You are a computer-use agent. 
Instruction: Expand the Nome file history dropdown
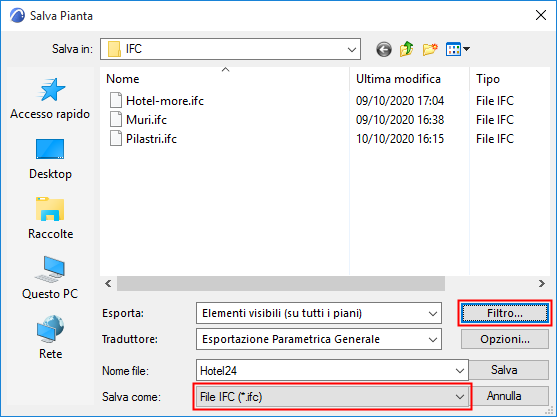click(459, 370)
